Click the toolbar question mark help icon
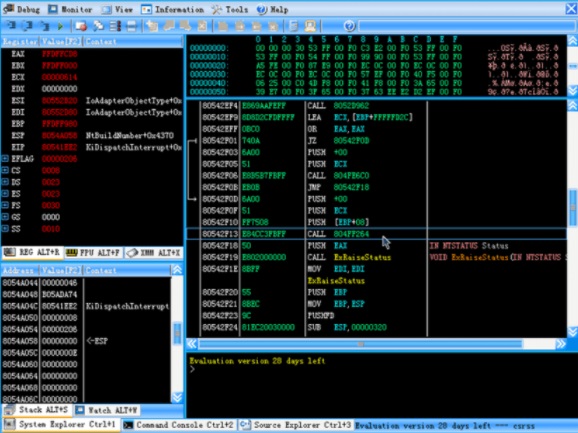Viewport: 578px width, 433px height. (349, 26)
